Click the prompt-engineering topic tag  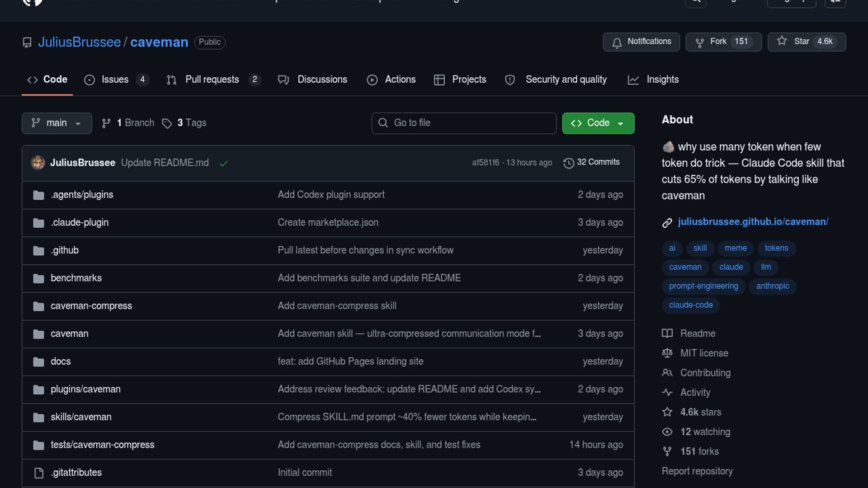coord(703,286)
